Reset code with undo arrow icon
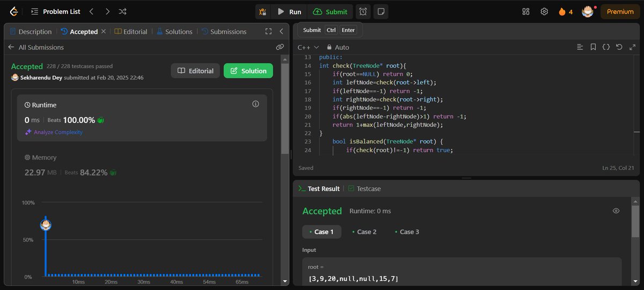The width and height of the screenshot is (644, 290). point(619,47)
